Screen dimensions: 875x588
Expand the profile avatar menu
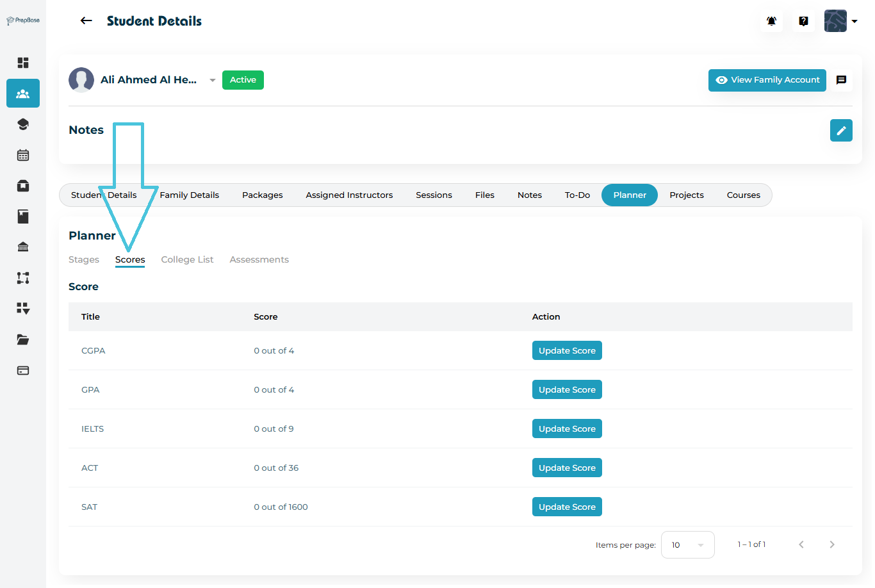pyautogui.click(x=840, y=21)
